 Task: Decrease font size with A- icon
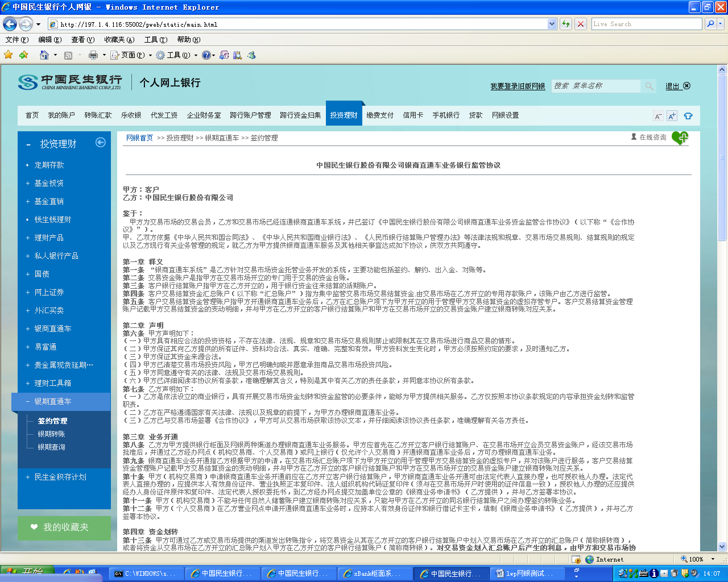(x=658, y=115)
